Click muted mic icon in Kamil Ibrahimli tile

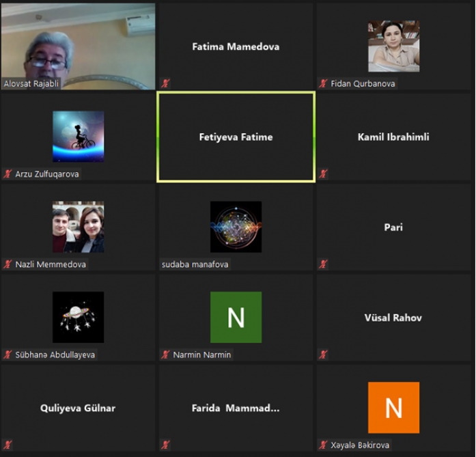pos(323,174)
